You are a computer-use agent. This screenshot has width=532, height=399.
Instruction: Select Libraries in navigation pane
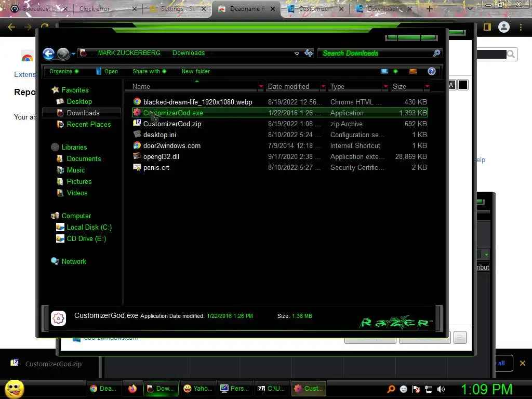pos(74,147)
